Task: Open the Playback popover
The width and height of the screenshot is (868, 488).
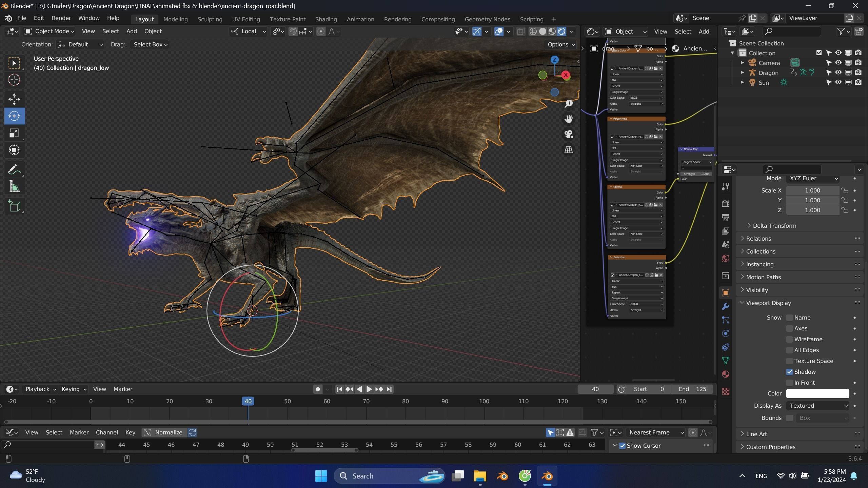Action: (x=40, y=389)
